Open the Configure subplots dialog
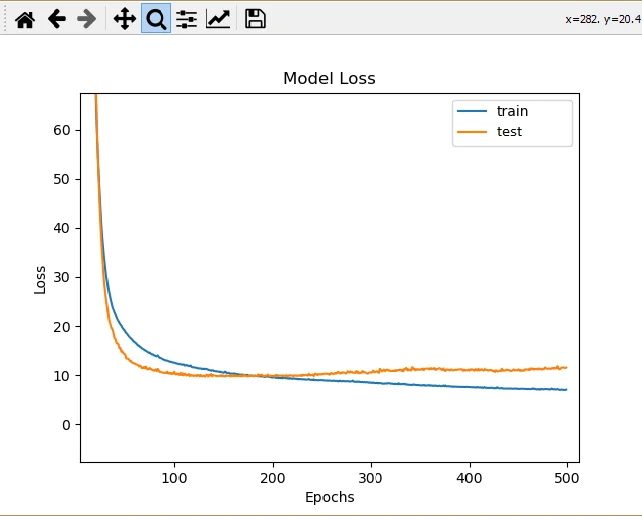Viewport: 642px width, 516px height. (186, 19)
